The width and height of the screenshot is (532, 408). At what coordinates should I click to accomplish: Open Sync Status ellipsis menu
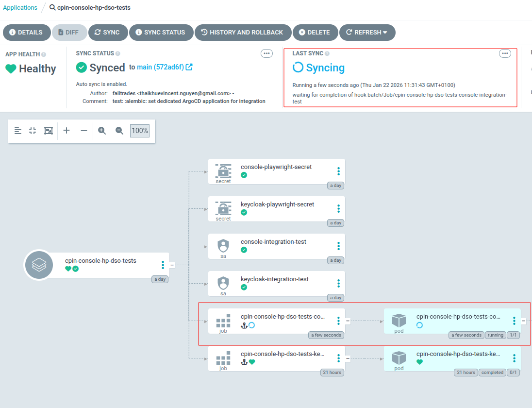[x=266, y=53]
